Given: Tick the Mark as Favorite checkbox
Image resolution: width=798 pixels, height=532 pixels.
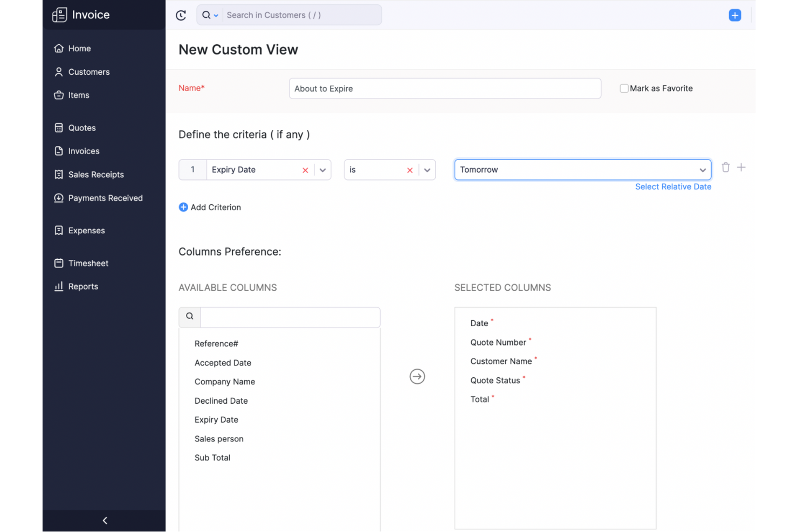Looking at the screenshot, I should tap(624, 88).
